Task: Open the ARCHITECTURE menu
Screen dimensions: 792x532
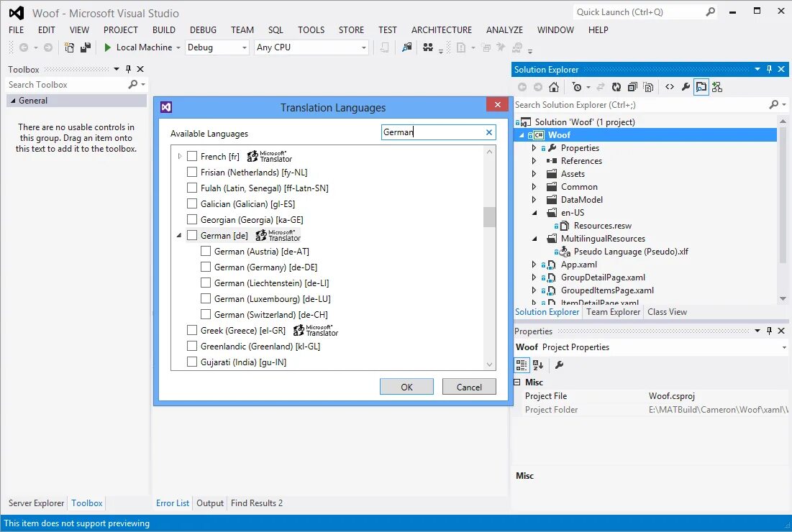Action: pyautogui.click(x=442, y=29)
